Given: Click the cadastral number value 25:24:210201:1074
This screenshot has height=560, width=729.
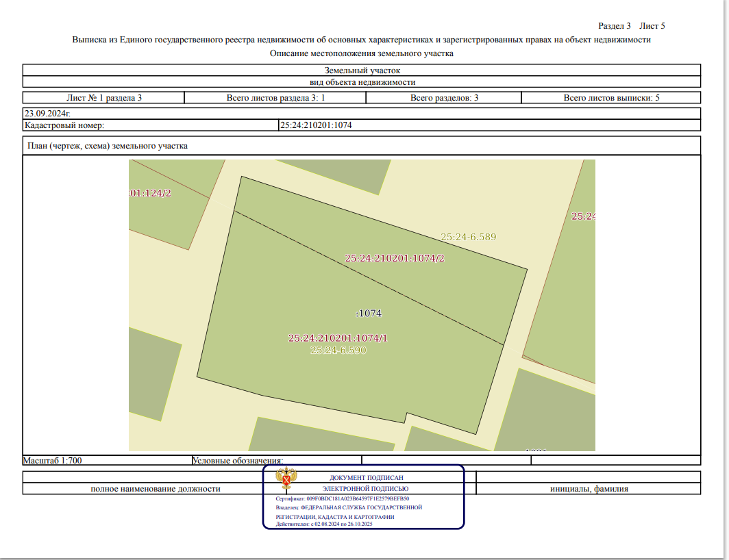Looking at the screenshot, I should point(316,125).
